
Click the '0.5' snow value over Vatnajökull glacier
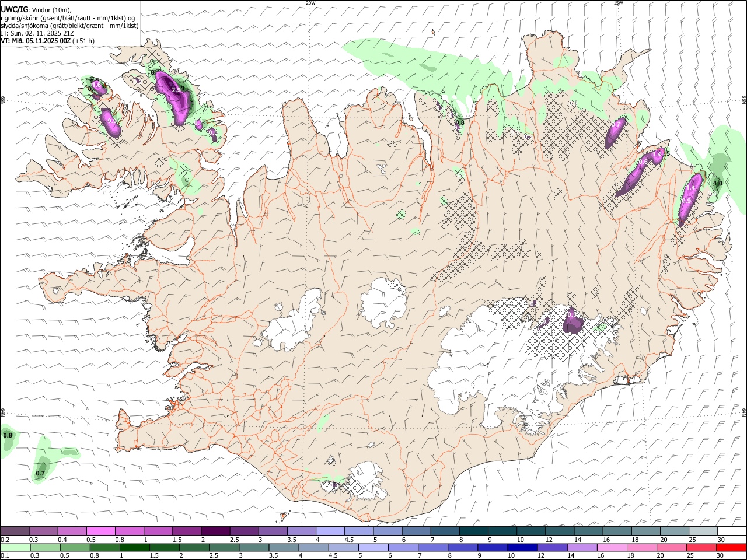(x=572, y=315)
